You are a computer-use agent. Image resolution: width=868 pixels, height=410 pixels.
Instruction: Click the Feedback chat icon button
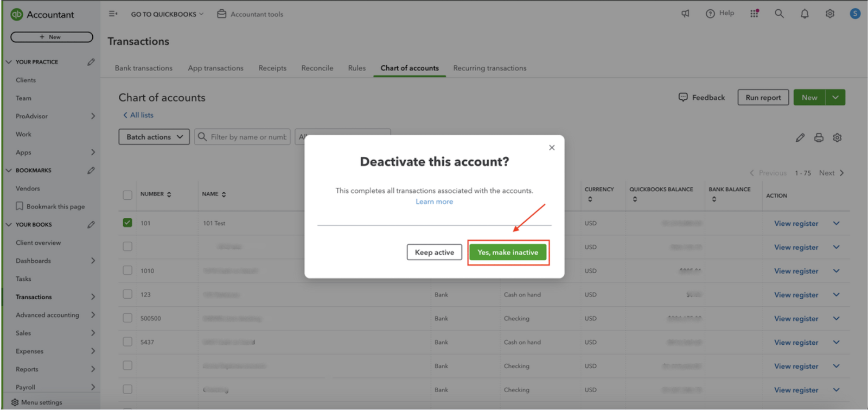coord(701,97)
